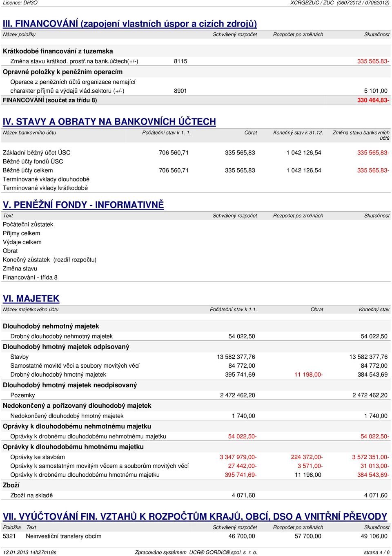The width and height of the screenshot is (392, 556).
Task: Select 'Zboží na skladě' row label
Action: [32, 495]
